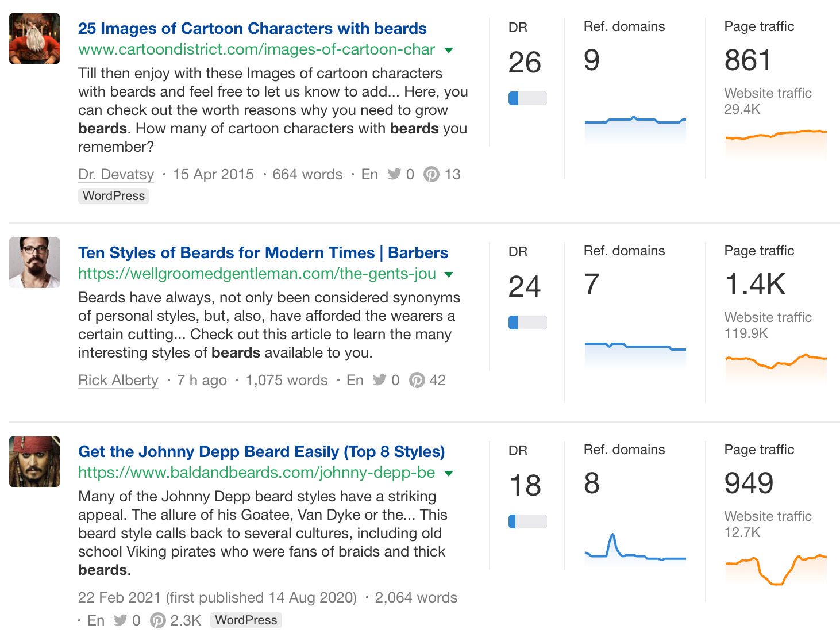Expand dropdown arrow next to wellgroomedgentleman.com URL
The width and height of the screenshot is (840, 637).
point(449,275)
